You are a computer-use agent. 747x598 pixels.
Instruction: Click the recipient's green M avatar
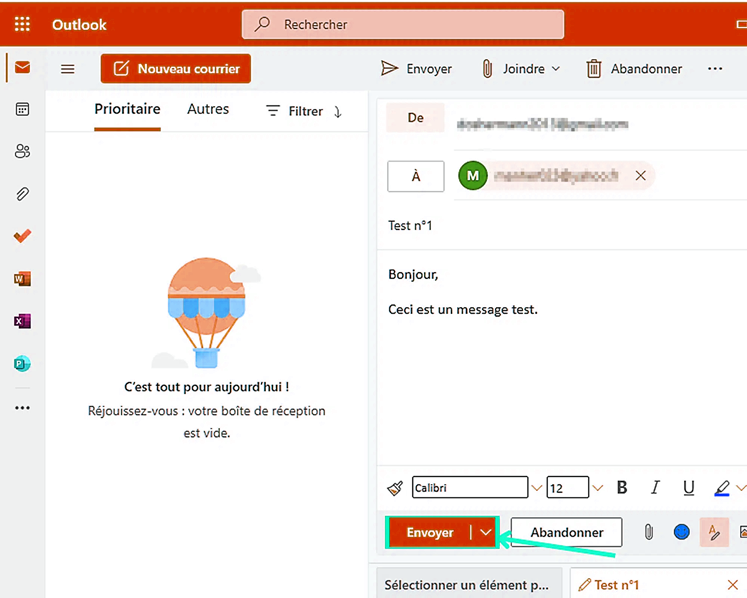click(473, 176)
